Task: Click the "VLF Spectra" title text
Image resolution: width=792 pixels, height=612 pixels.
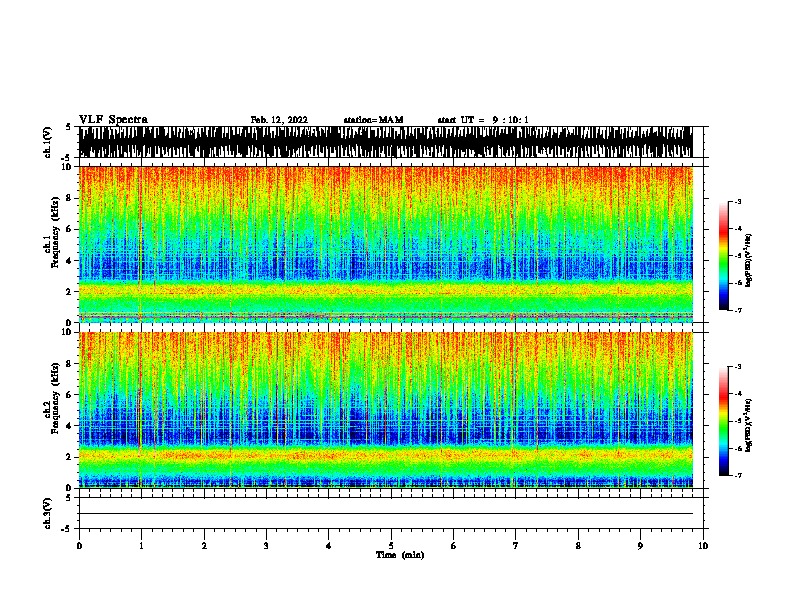Action: click(113, 119)
